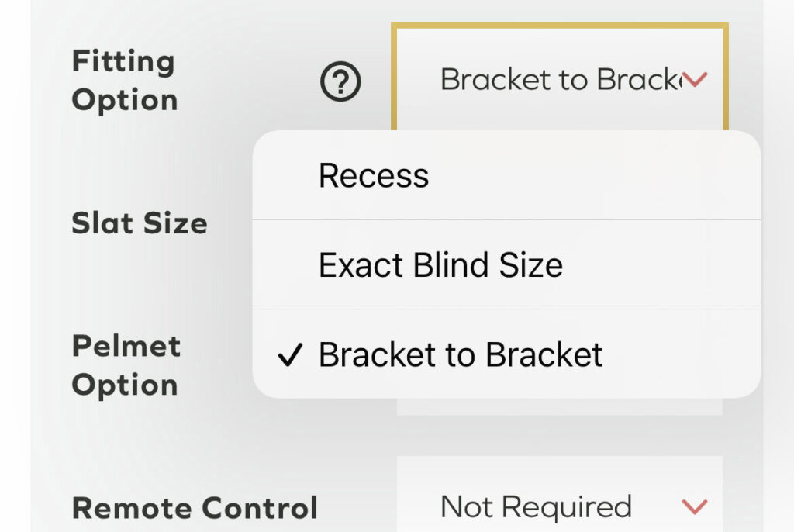Click the Fitting Option label
This screenshot has width=794, height=532.
(124, 81)
